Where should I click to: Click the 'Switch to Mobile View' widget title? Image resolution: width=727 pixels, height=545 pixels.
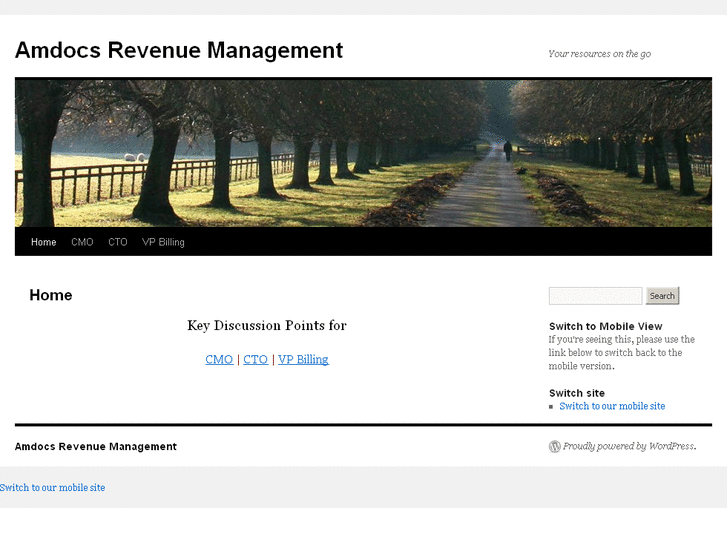605,326
